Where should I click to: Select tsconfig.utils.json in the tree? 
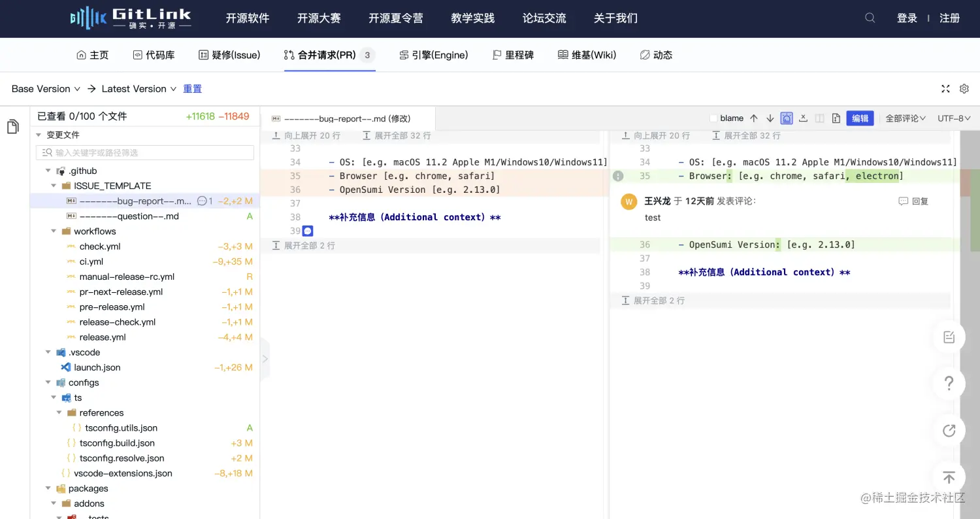[x=121, y=428]
